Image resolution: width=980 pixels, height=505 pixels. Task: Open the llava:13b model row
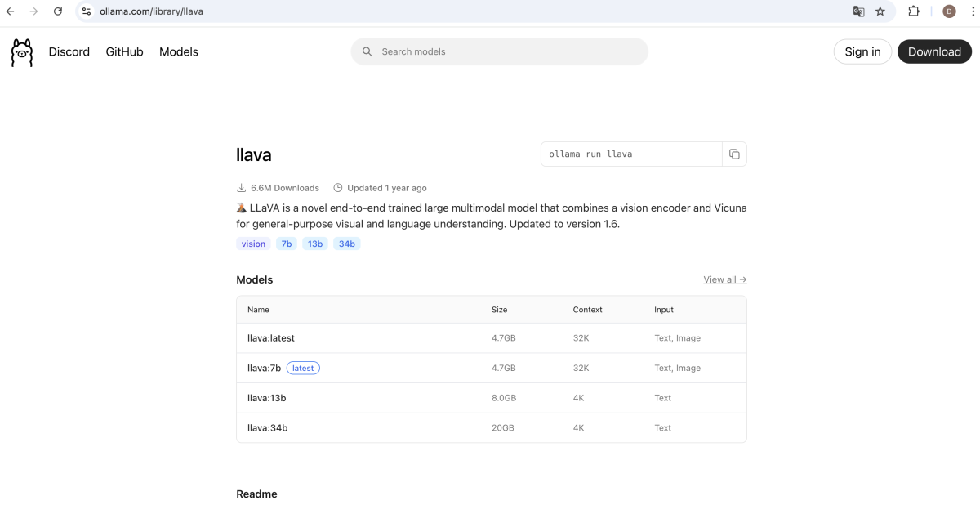[492, 398]
